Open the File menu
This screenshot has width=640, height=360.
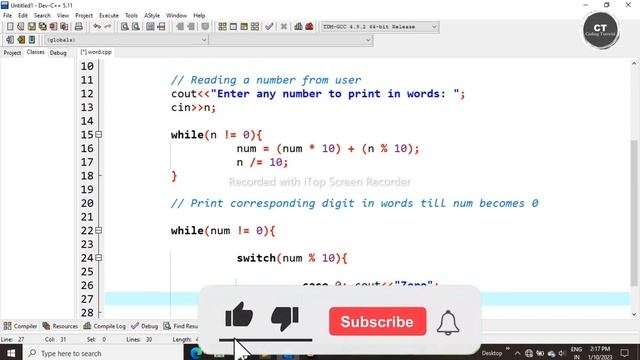7,16
